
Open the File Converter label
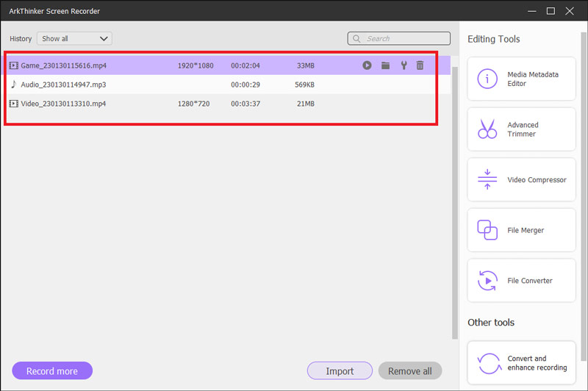click(x=529, y=281)
